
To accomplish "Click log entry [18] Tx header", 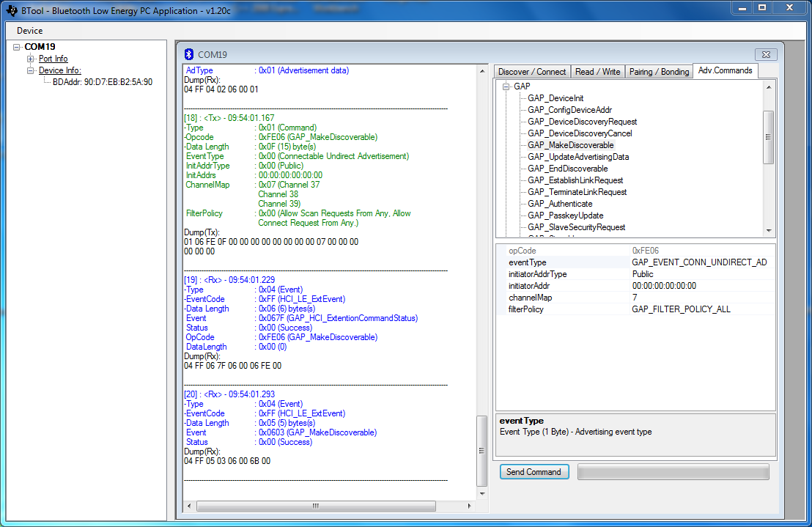I will [229, 118].
